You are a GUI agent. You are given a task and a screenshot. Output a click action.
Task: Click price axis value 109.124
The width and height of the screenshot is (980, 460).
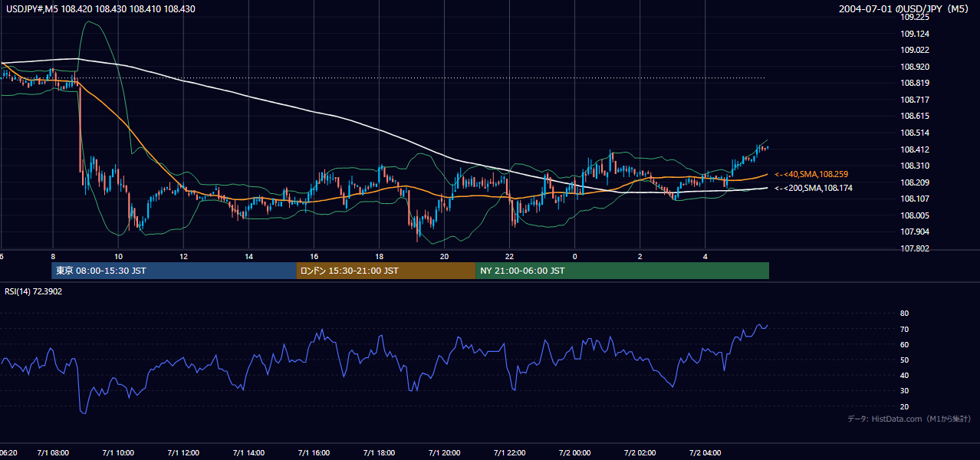click(x=914, y=34)
